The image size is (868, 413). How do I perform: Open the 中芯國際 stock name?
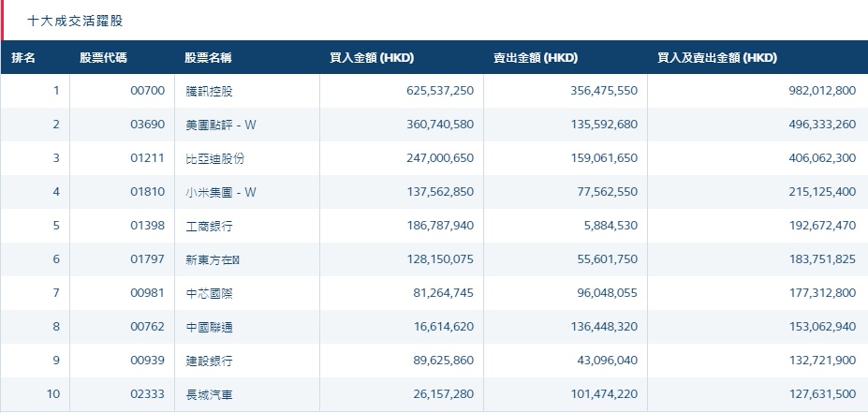[208, 294]
